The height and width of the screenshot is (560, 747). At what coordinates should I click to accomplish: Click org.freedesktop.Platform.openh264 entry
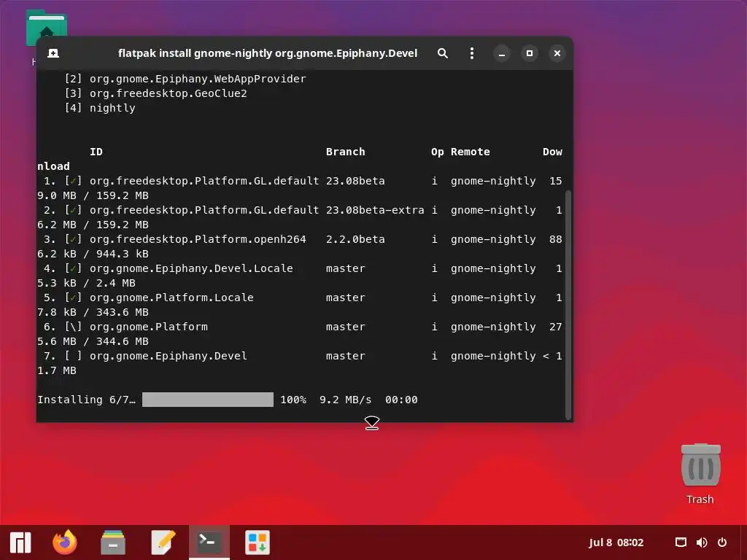coord(198,239)
